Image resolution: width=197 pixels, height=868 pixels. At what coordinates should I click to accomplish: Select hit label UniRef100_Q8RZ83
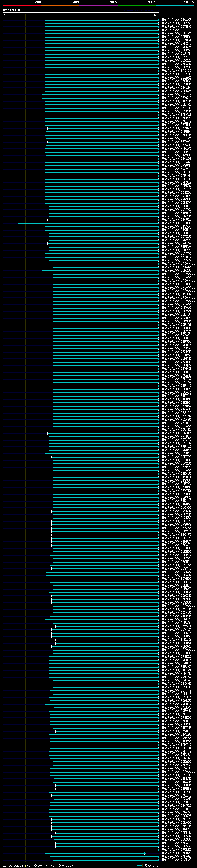177,271
